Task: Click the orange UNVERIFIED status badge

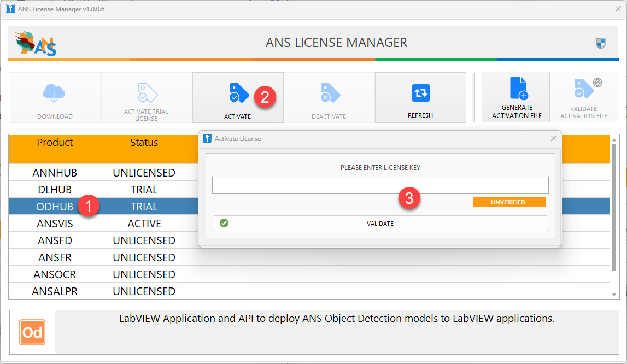Action: pos(508,202)
